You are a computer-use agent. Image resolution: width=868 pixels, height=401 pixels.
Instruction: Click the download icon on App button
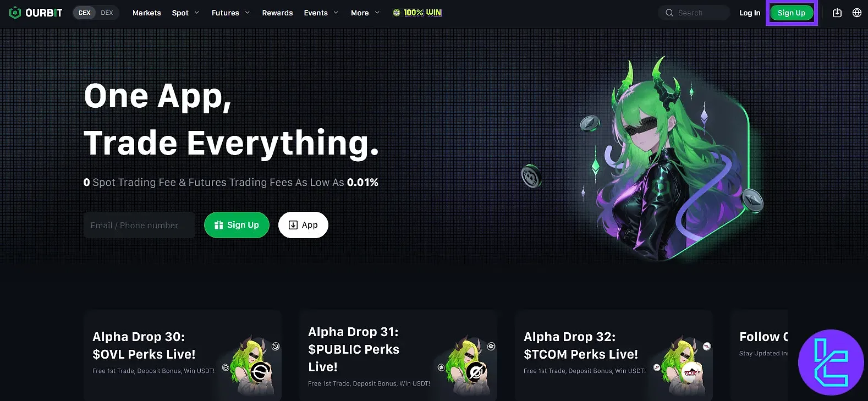[x=293, y=225]
